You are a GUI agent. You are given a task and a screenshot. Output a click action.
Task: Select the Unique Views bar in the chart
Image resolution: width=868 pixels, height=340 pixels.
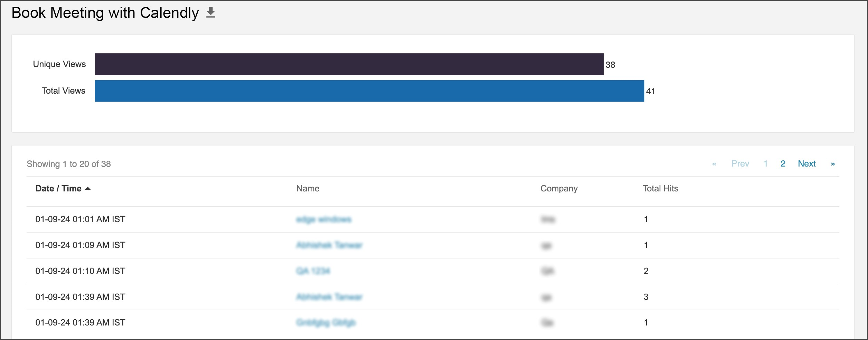[x=346, y=64]
